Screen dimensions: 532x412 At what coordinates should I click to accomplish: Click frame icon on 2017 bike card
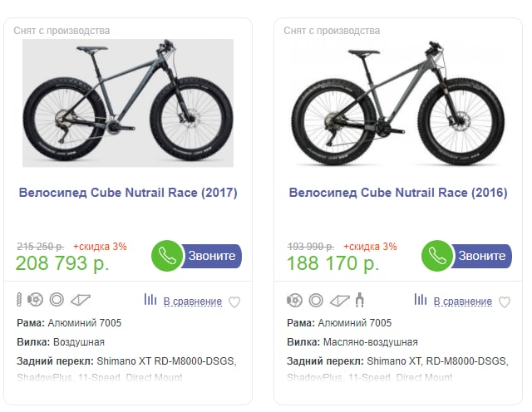pos(80,300)
